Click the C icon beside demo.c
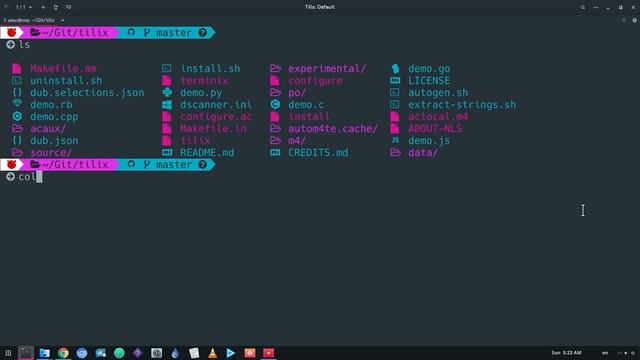This screenshot has height=360, width=640. [276, 104]
